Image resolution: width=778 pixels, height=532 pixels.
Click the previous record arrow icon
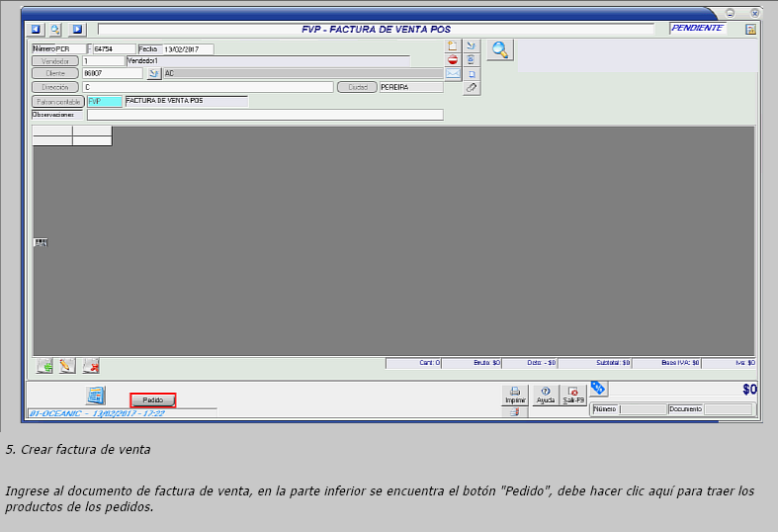[x=38, y=30]
